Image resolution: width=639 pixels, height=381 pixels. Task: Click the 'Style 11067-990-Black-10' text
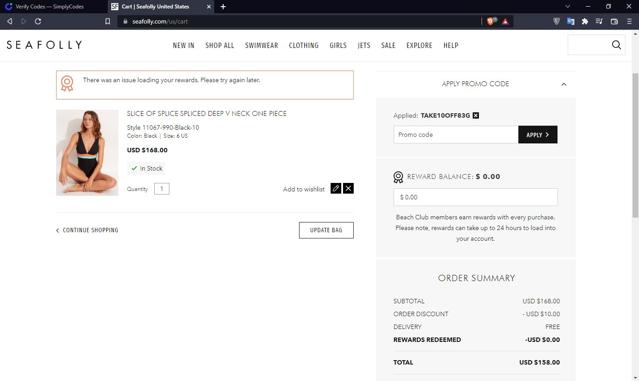point(163,128)
